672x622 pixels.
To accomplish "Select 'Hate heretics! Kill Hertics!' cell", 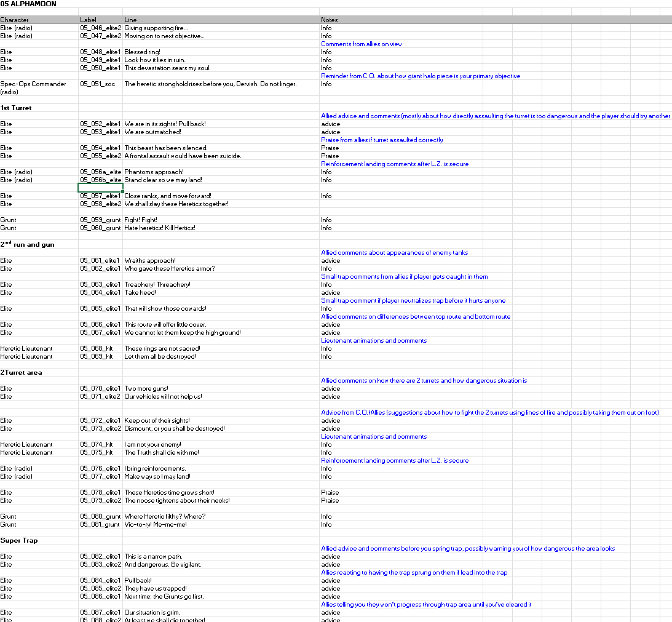I will [221, 228].
